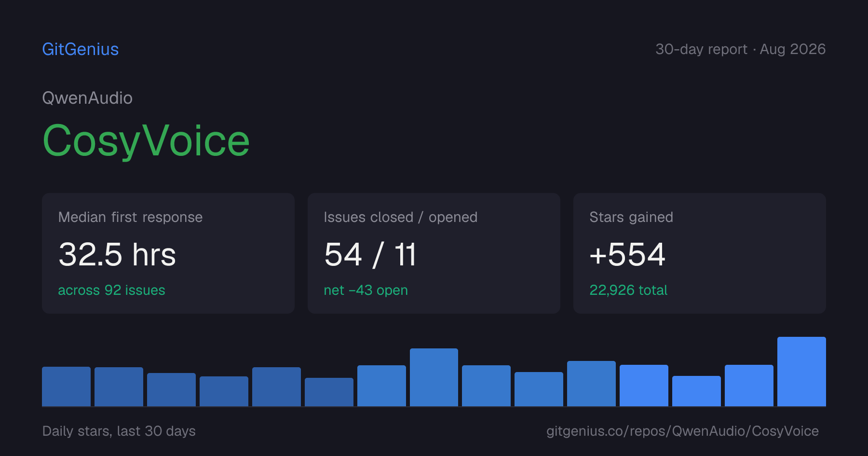Click the "net −43 open" note
Image resolution: width=868 pixels, height=456 pixels.
pos(366,290)
